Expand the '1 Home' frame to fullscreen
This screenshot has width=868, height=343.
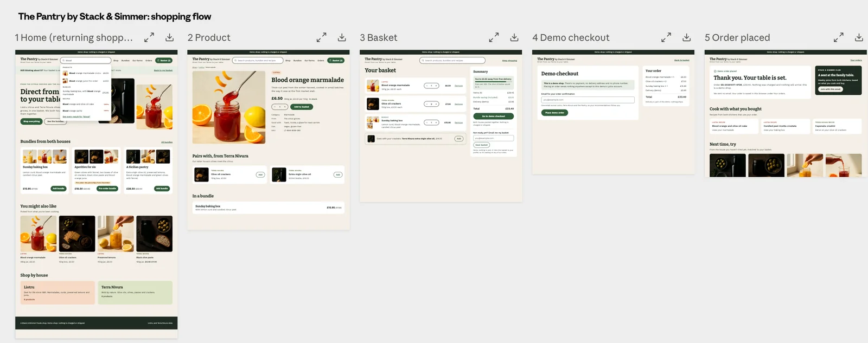[x=149, y=37]
